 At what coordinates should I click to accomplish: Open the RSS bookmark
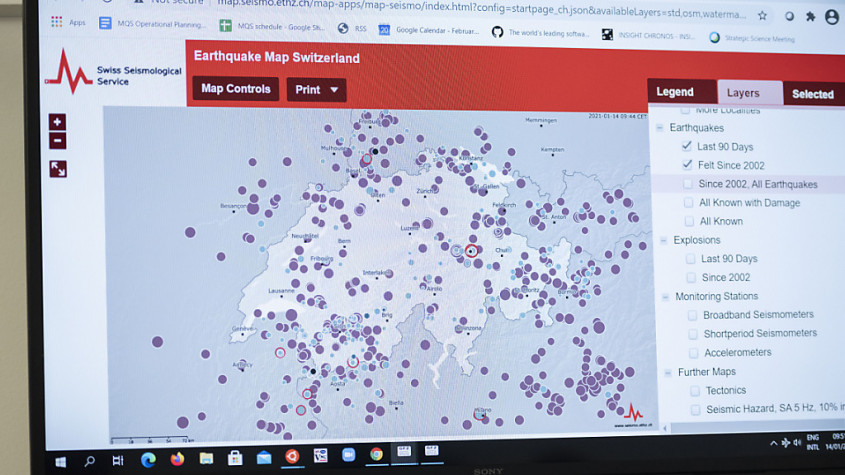pyautogui.click(x=352, y=29)
